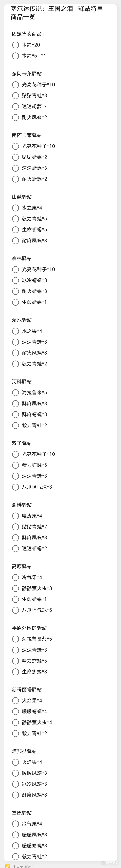The height and width of the screenshot is (868, 121).
Task: Mark 速速胡萝卜 as done
Action: (15, 107)
